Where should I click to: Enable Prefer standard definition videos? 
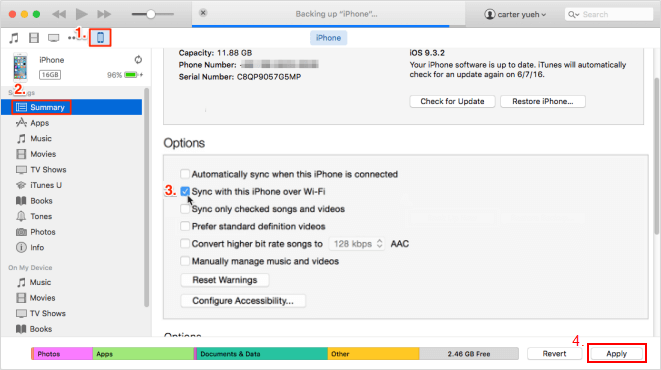(x=185, y=226)
